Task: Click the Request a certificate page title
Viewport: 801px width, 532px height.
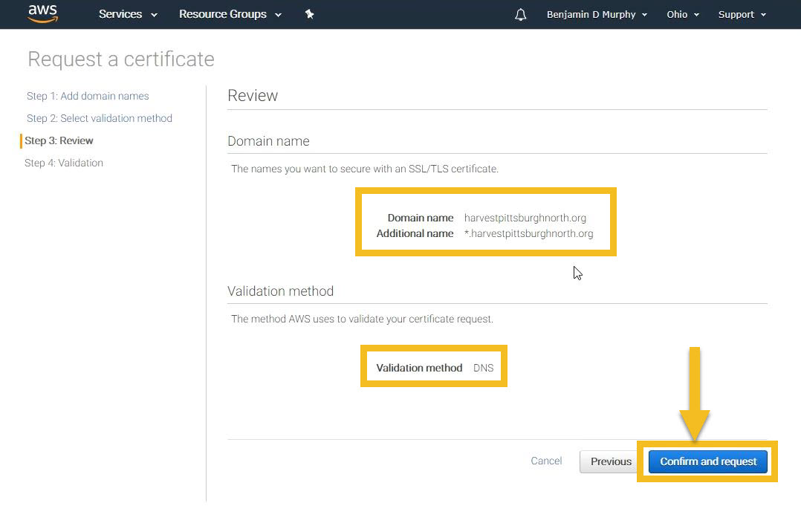Action: click(121, 59)
